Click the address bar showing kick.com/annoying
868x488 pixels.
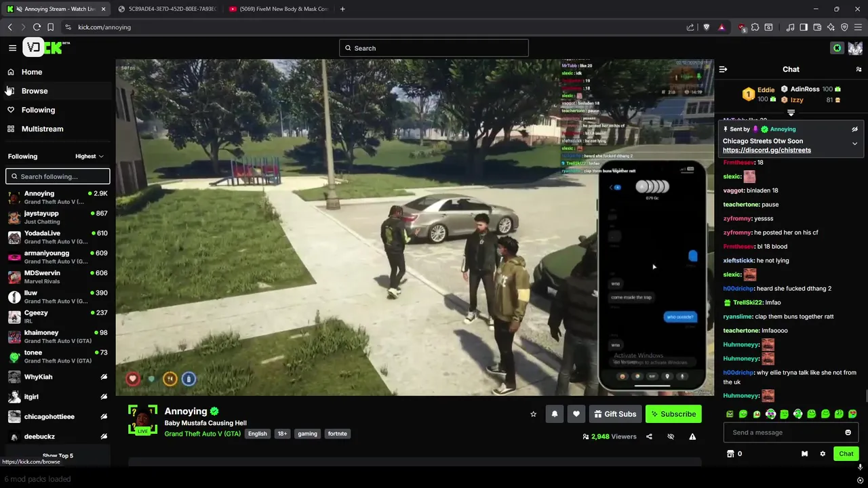tap(373, 27)
